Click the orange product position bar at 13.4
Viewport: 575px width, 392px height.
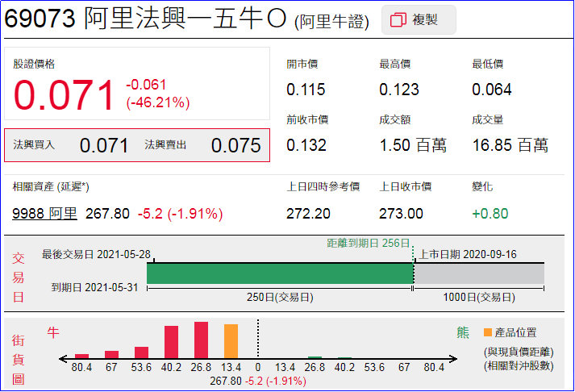pos(231,341)
